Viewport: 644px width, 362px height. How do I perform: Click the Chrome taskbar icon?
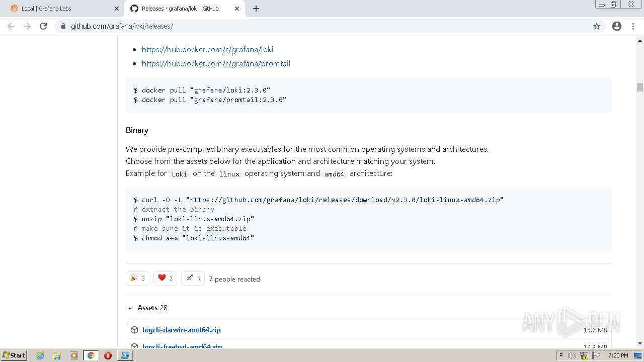[x=91, y=355]
